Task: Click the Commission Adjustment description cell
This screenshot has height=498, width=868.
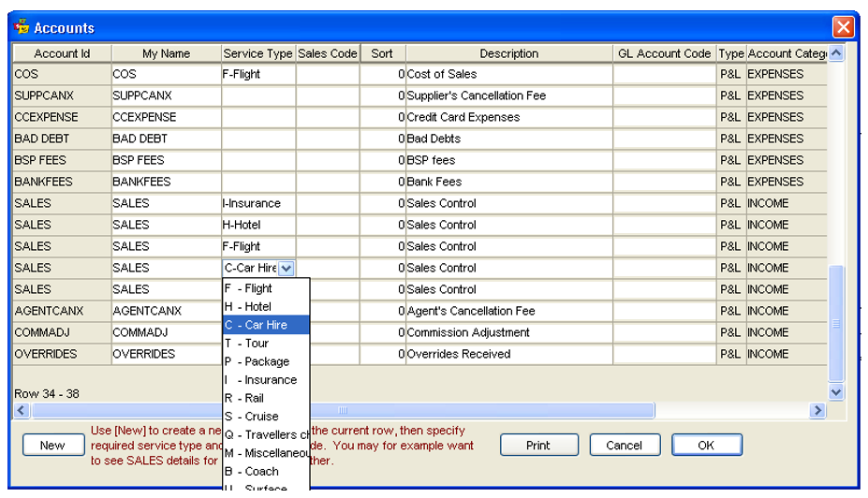Action: click(x=509, y=332)
